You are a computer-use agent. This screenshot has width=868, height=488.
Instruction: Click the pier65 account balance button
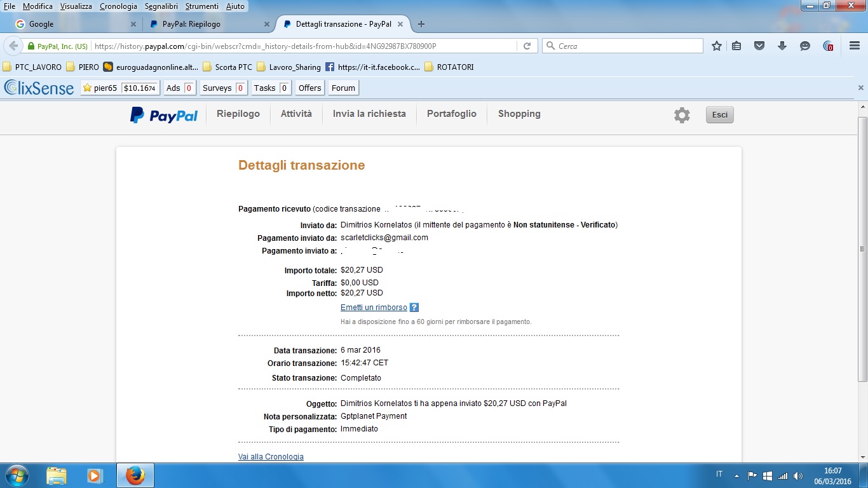tap(120, 88)
